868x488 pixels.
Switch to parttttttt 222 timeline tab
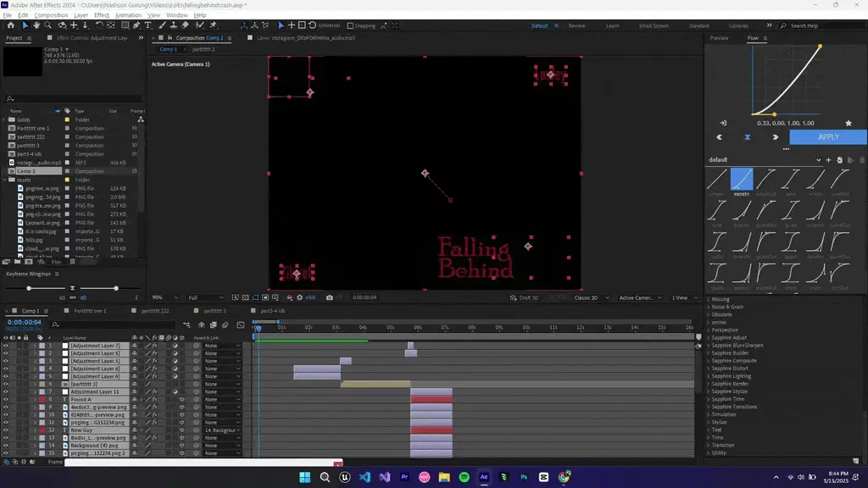[x=155, y=311]
